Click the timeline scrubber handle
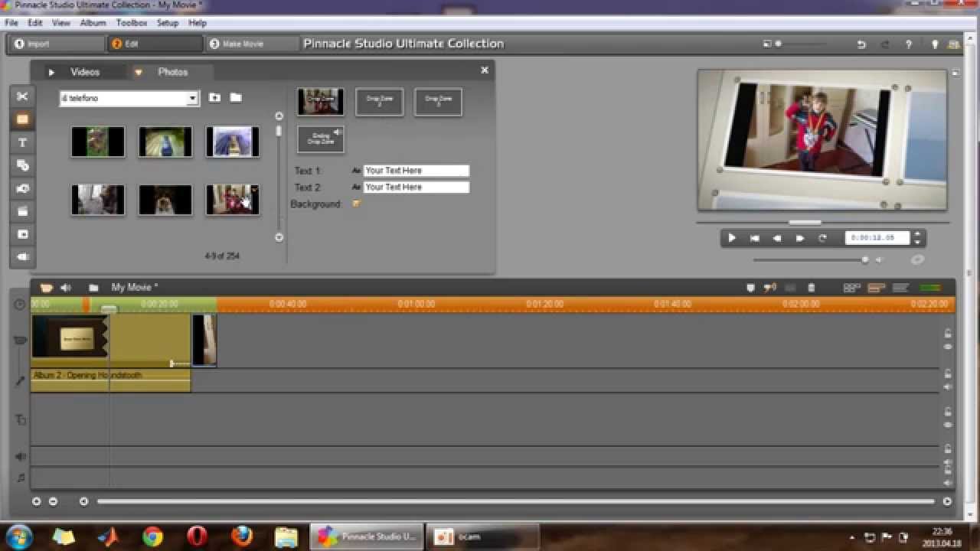This screenshot has width=980, height=551. pos(109,308)
